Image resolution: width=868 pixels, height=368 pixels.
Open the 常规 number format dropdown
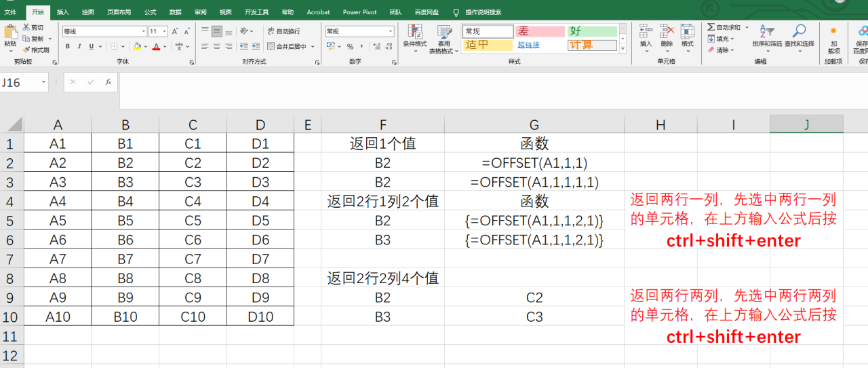point(391,31)
